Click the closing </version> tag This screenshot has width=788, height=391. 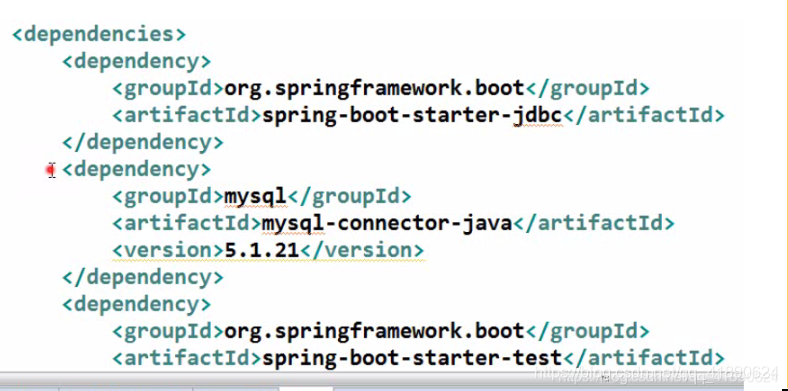(362, 250)
